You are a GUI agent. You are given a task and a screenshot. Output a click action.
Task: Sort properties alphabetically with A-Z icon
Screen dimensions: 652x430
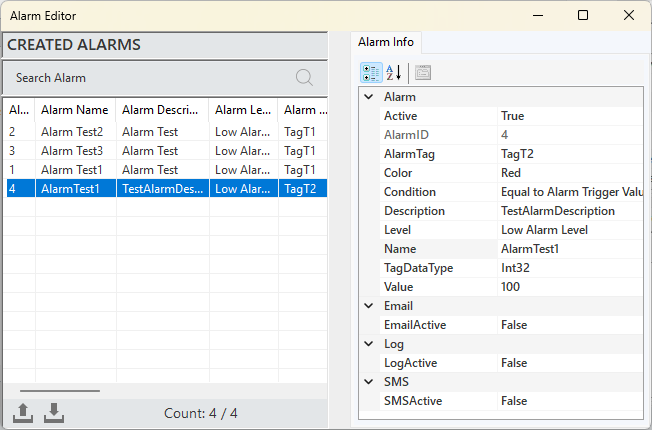tap(393, 73)
